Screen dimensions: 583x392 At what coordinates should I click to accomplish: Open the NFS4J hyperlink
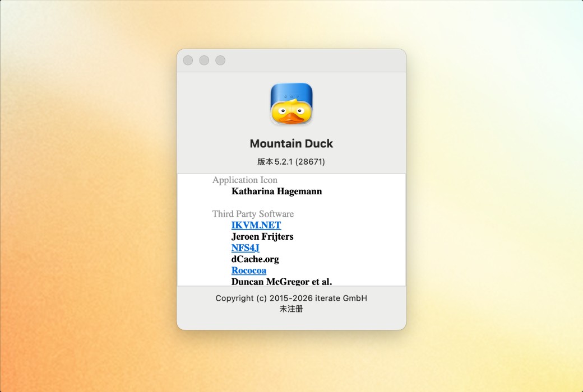246,248
